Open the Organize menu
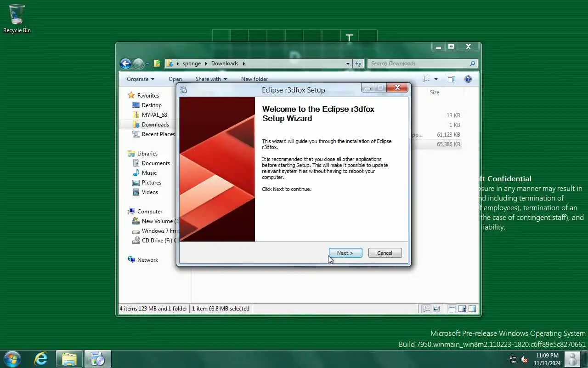The height and width of the screenshot is (368, 588). [141, 79]
